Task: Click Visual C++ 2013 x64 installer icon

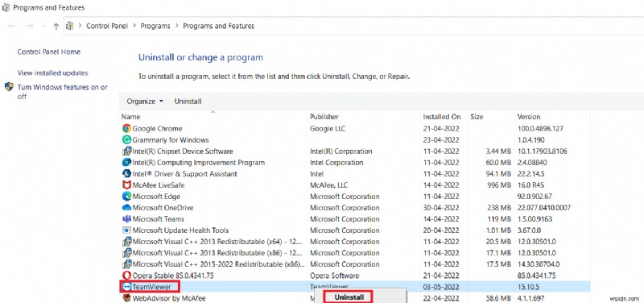Action: [126, 241]
